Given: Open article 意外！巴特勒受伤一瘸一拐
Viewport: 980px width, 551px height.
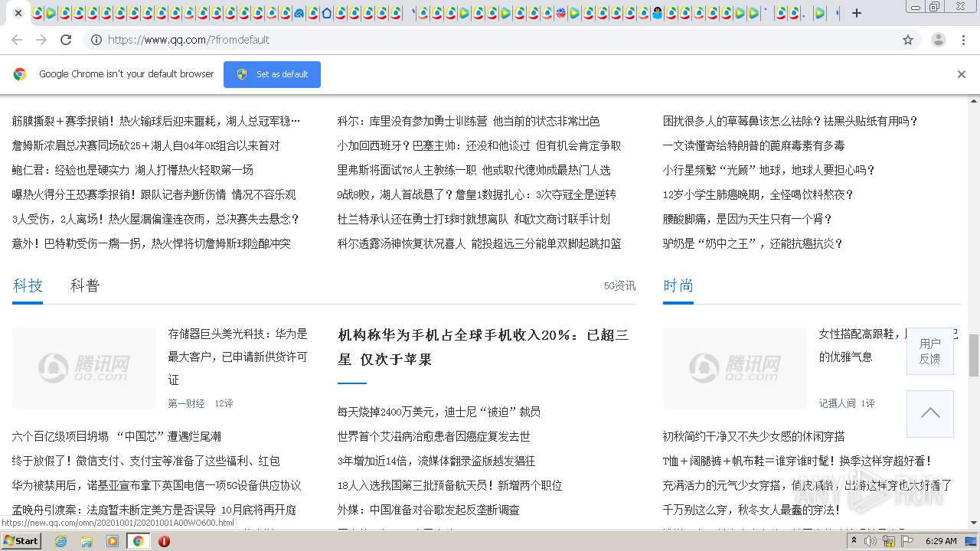Looking at the screenshot, I should [152, 243].
